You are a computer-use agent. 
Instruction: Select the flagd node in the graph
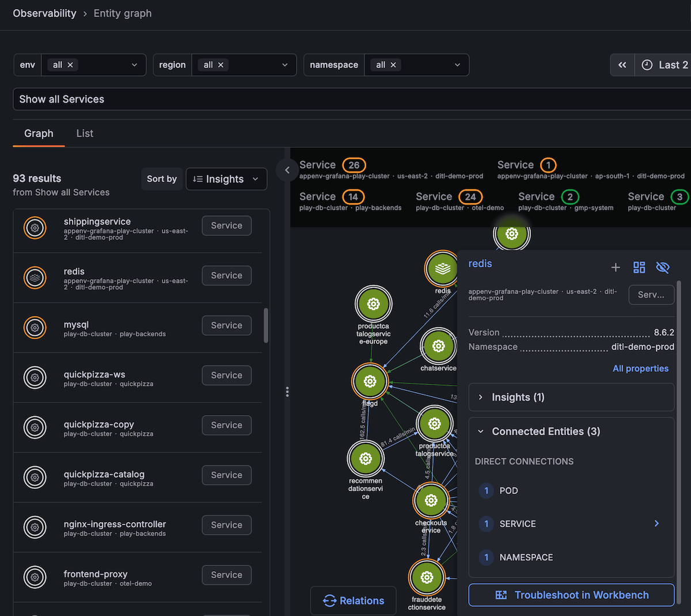tap(370, 381)
